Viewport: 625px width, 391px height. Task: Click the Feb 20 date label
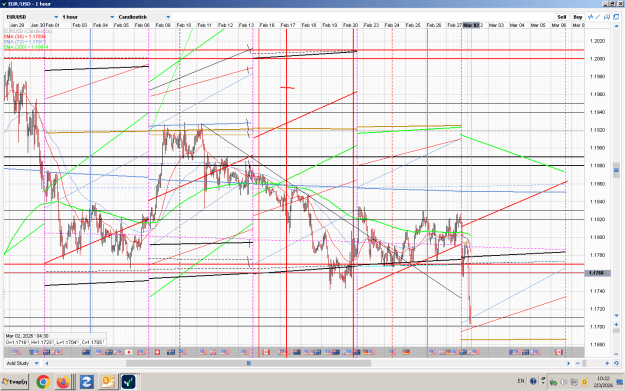(350, 25)
